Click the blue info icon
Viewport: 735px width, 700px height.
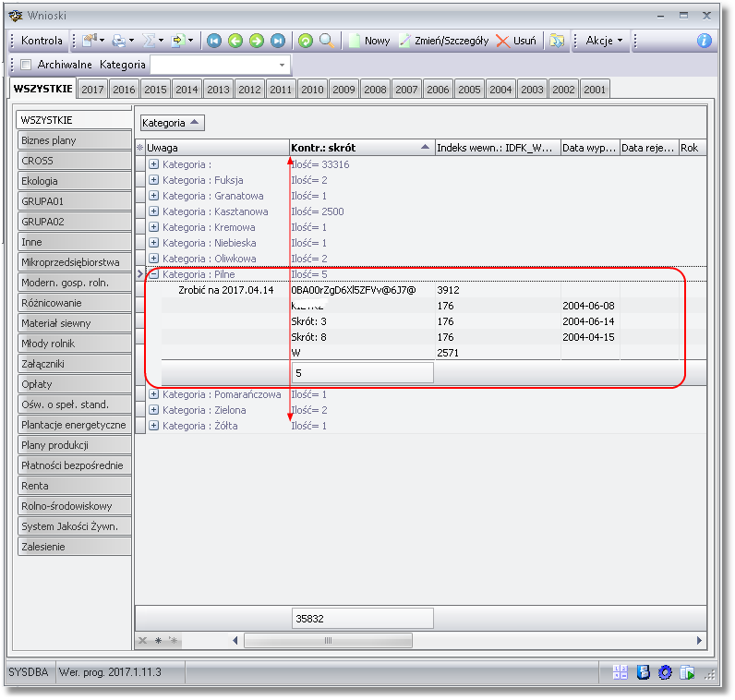click(x=704, y=41)
